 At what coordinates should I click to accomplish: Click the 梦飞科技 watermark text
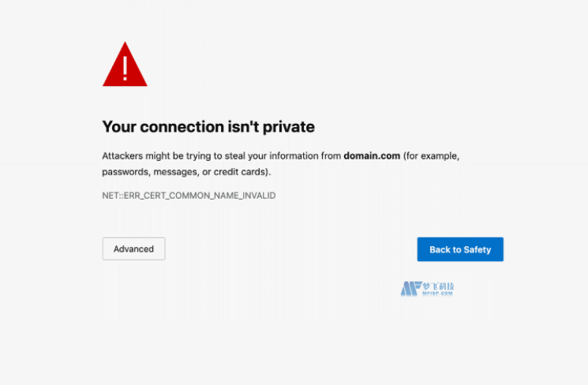click(440, 286)
